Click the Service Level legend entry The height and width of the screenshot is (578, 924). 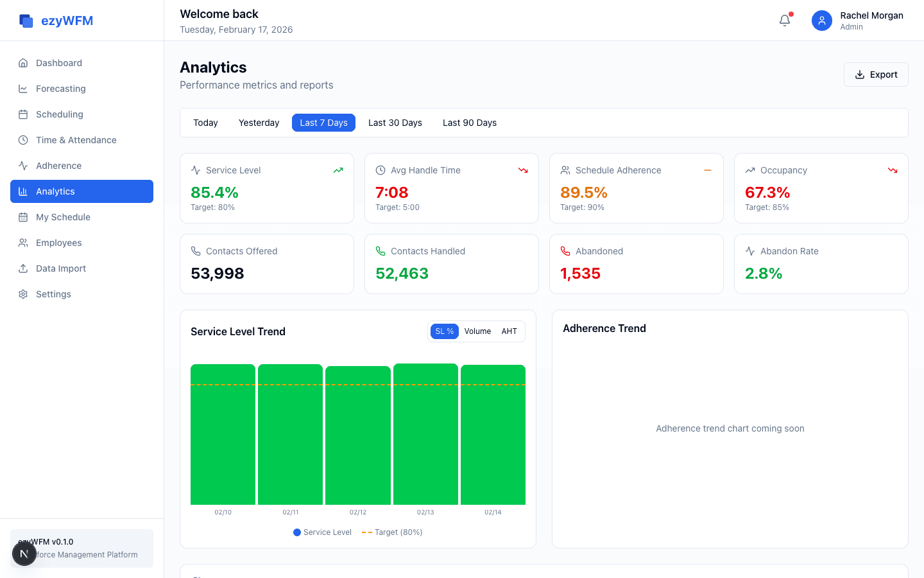pyautogui.click(x=321, y=532)
